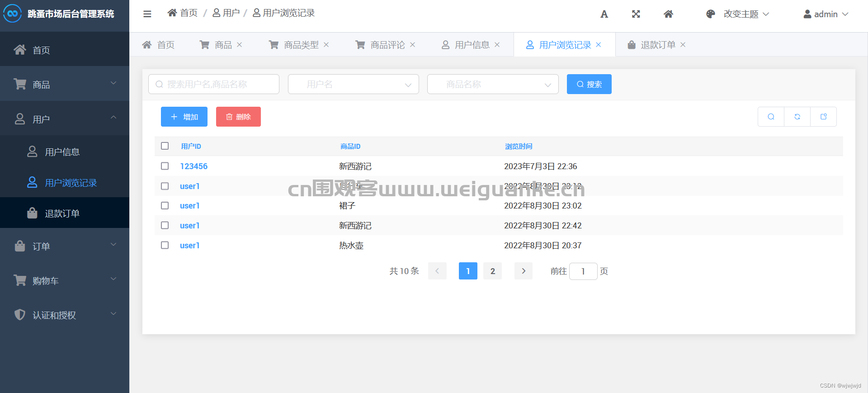Go to page 2

(x=492, y=271)
